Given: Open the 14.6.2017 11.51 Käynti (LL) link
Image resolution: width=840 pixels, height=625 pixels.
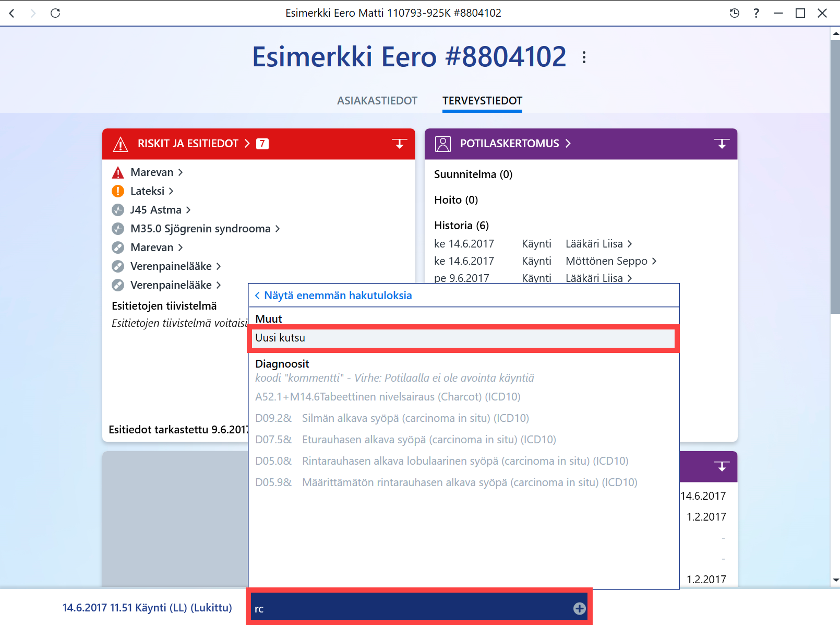Looking at the screenshot, I should pos(147,608).
